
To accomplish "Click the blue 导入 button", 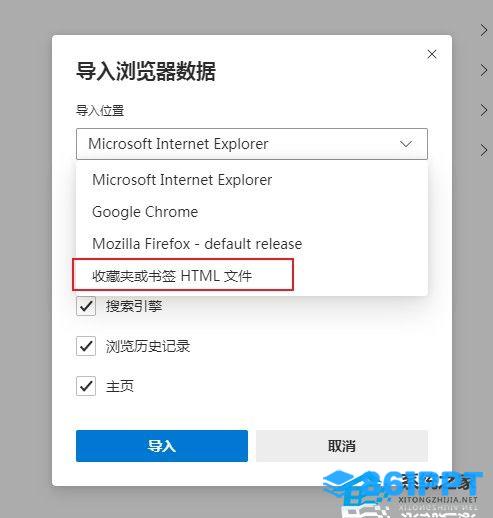I will coord(162,446).
